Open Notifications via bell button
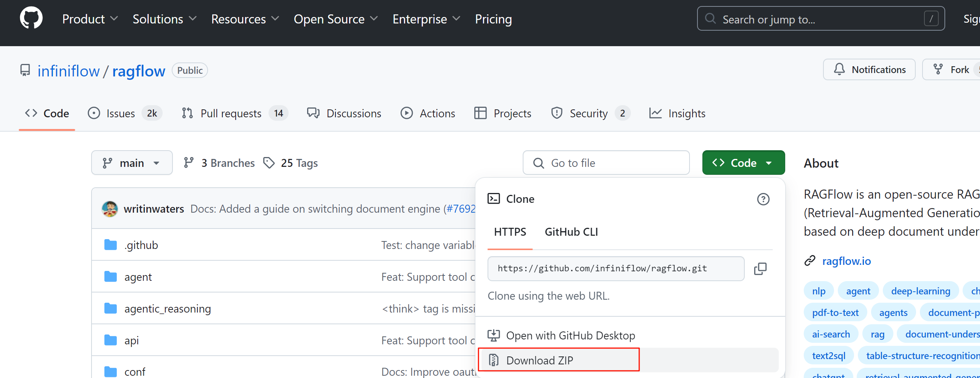980x378 pixels. point(868,70)
